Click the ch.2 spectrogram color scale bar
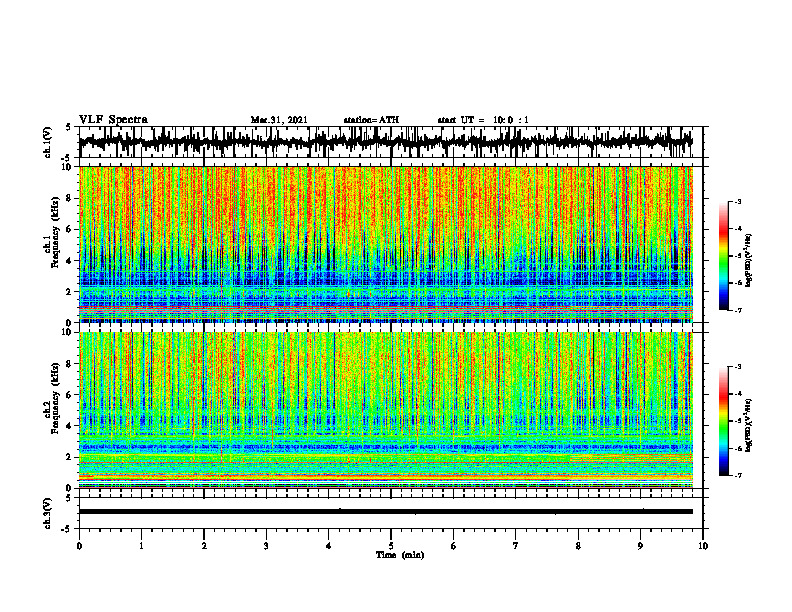The width and height of the screenshot is (792, 612). 723,421
